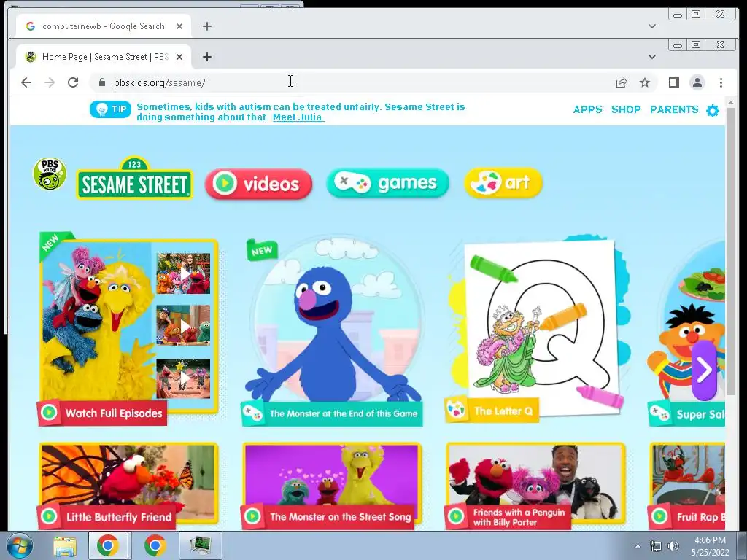Viewport: 747px width, 560px height.
Task: Open the monitor app on the taskbar
Action: coord(200,545)
